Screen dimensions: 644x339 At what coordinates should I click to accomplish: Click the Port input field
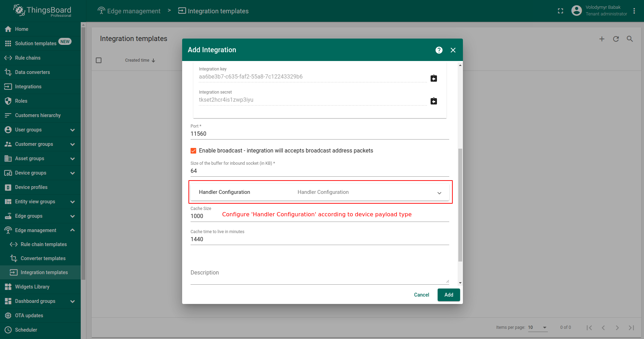click(320, 134)
